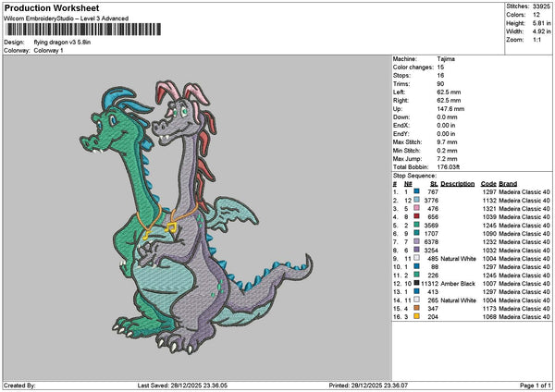Click the Max Jump value '7.2 mm'
Viewport: 555px width, 392px height.
pyautogui.click(x=447, y=159)
